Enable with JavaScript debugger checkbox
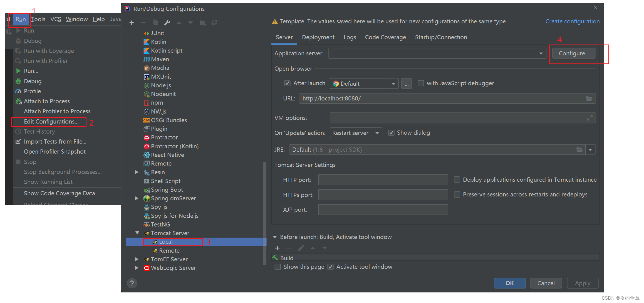This screenshot has width=644, height=303. click(x=421, y=83)
